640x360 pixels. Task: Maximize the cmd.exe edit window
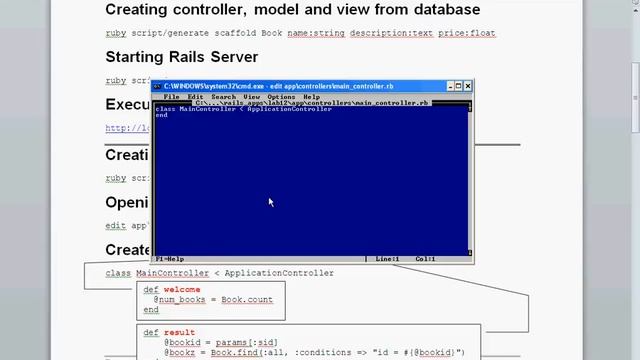(x=458, y=86)
